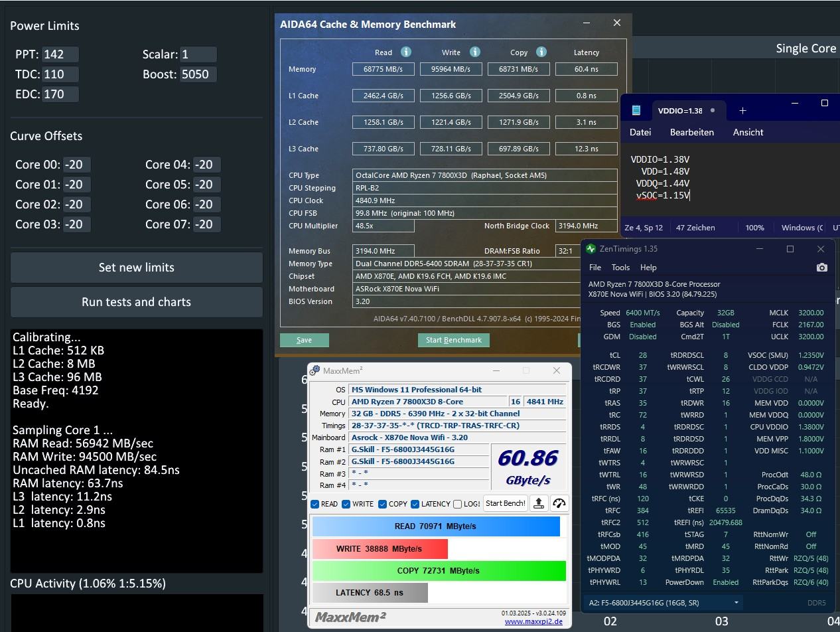Click Run tests and charts button
Screen dimensions: 840x632
point(137,302)
